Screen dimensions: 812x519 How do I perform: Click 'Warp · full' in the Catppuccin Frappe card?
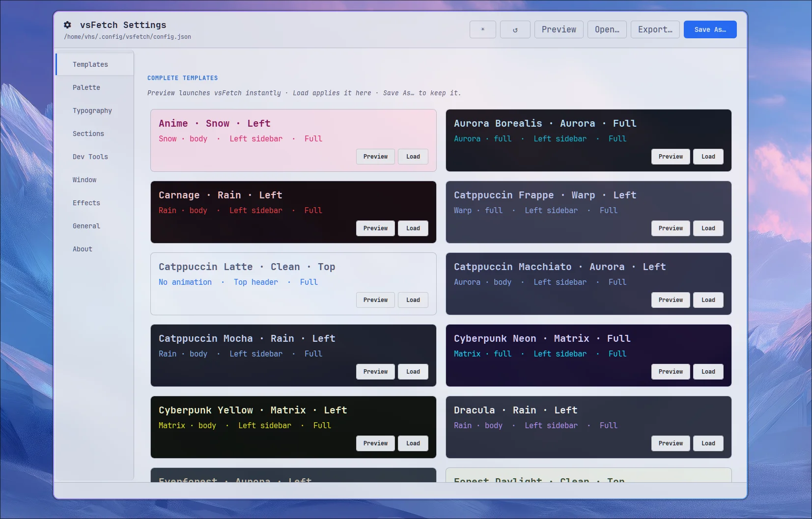(x=478, y=210)
